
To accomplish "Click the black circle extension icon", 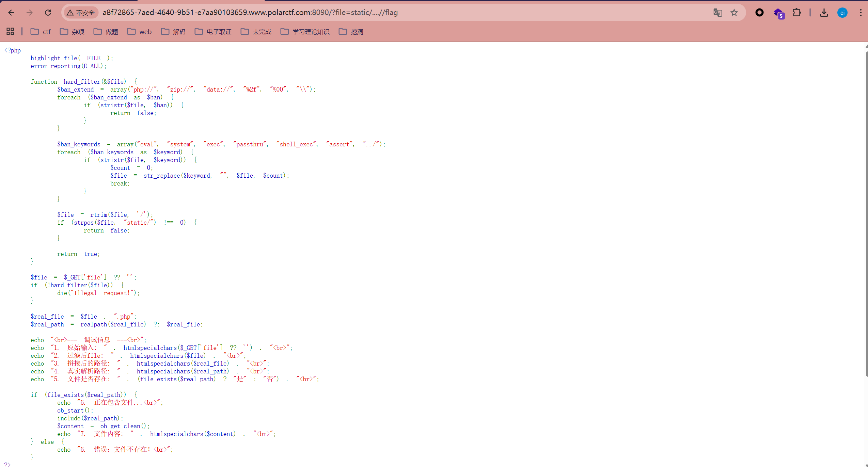I will coord(759,13).
